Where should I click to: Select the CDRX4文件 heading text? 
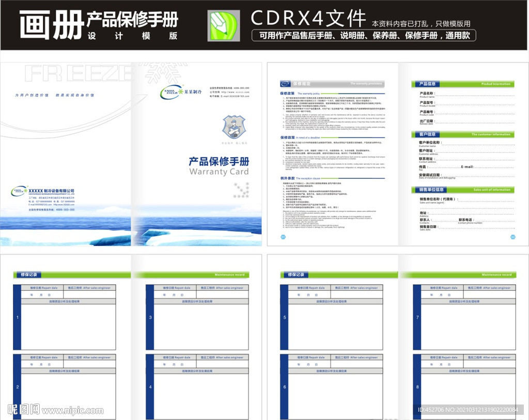(308, 18)
